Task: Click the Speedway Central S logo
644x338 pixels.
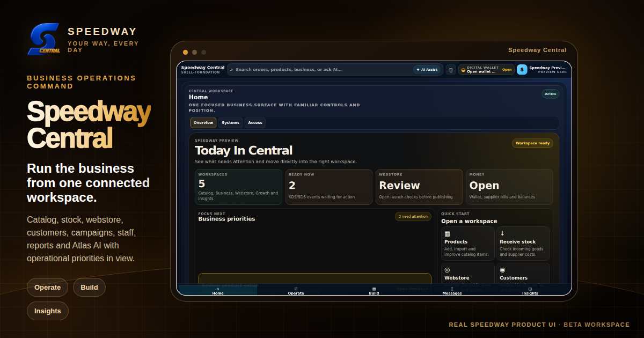Action: [x=44, y=39]
